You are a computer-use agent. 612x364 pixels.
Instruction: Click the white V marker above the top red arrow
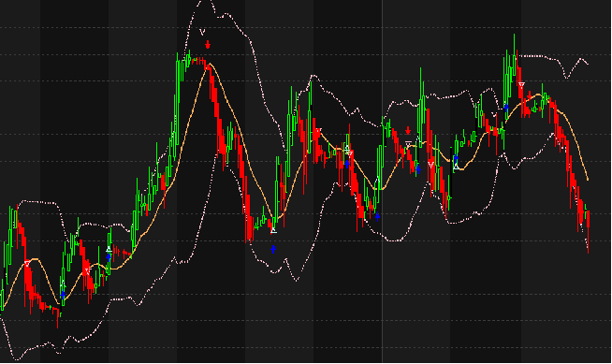(x=202, y=32)
